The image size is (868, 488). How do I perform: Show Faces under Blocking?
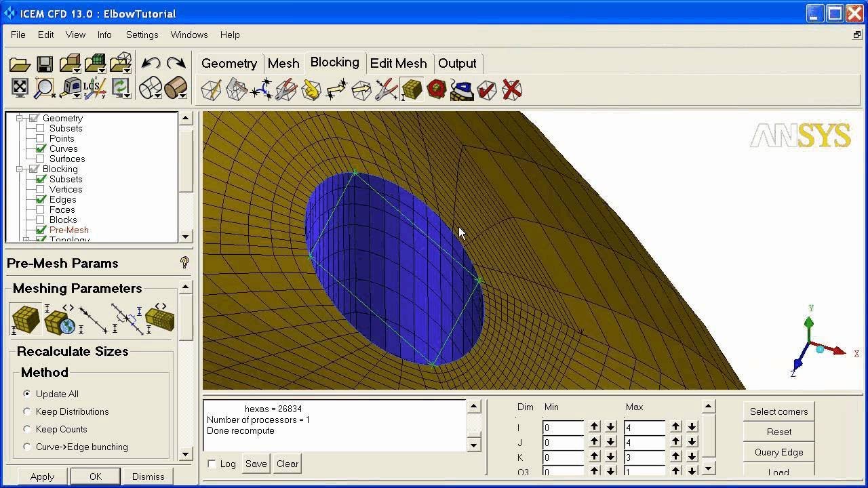pyautogui.click(x=40, y=209)
